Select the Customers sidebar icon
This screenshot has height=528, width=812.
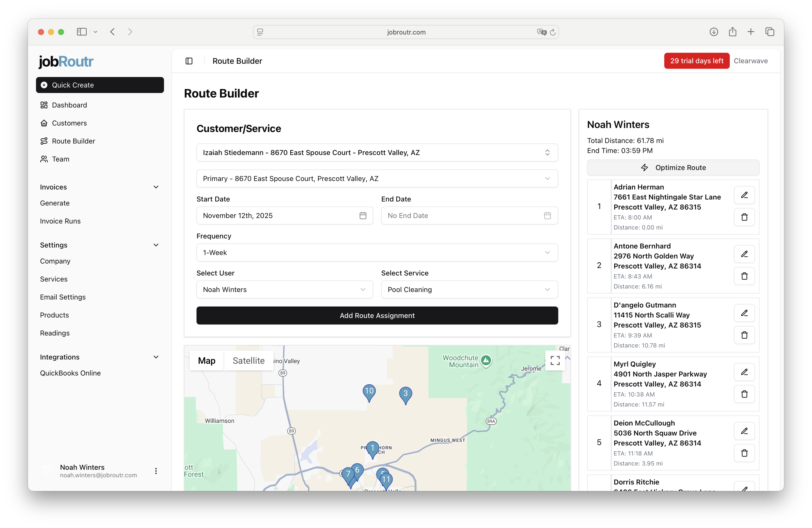pyautogui.click(x=44, y=123)
